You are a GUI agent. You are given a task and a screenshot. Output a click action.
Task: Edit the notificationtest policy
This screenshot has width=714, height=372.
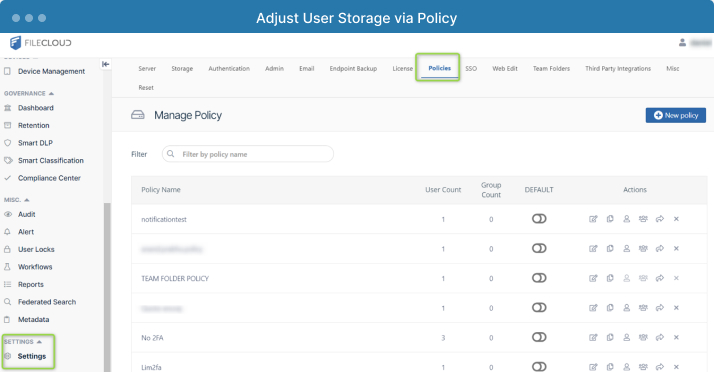coord(593,219)
